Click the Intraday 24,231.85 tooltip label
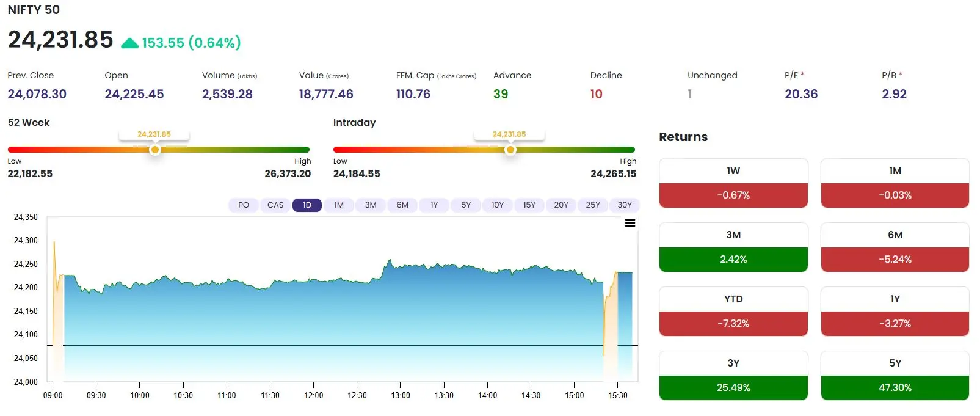The width and height of the screenshot is (980, 416). pos(509,134)
